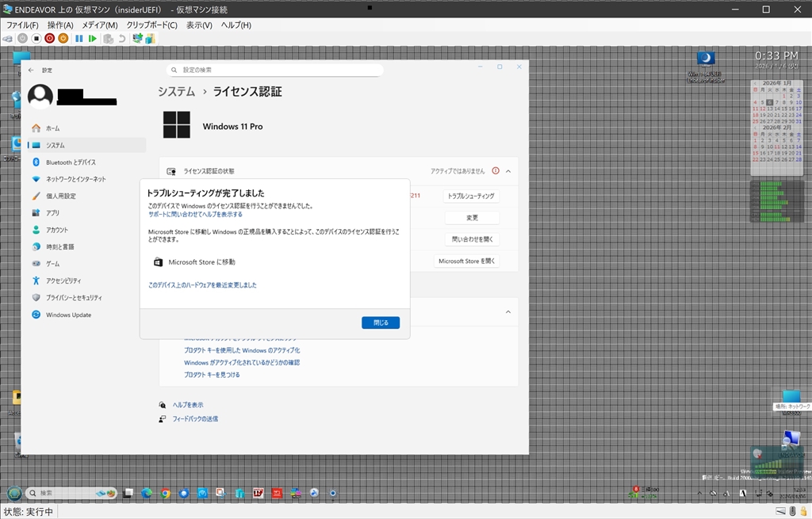Click the Windows 11 Pro logo
This screenshot has height=519, width=812.
(x=177, y=124)
